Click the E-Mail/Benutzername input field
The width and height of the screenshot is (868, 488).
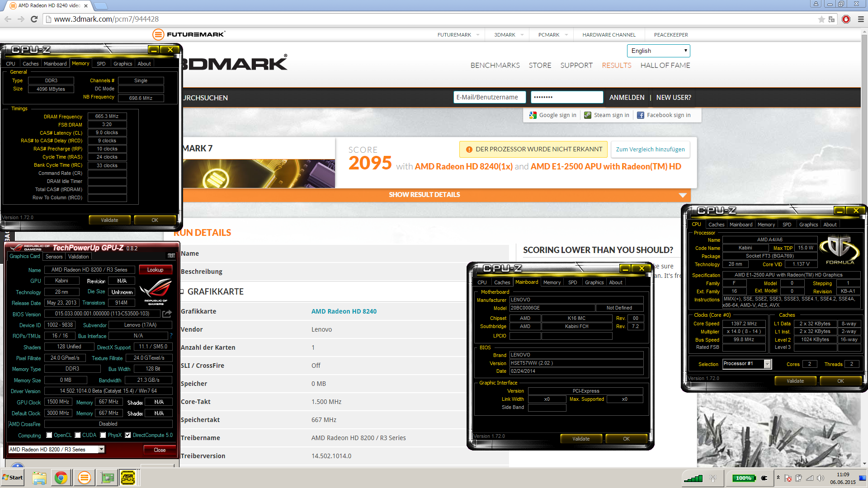tap(489, 97)
